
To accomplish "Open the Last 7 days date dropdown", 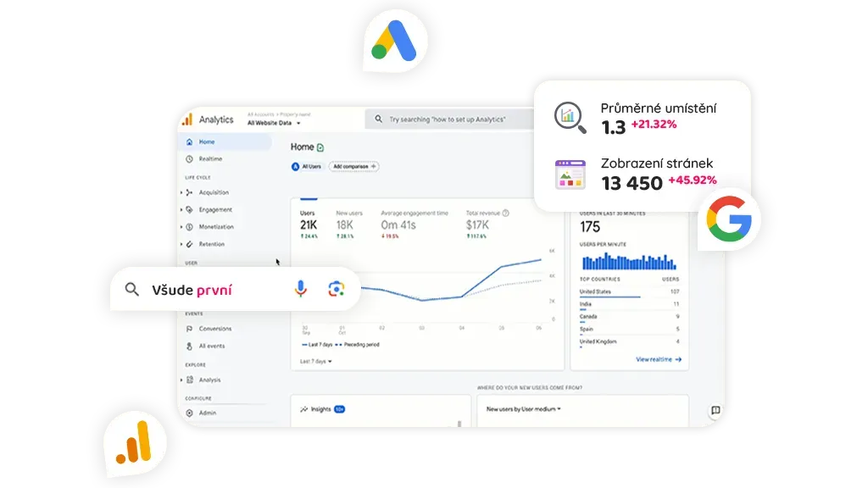I will click(316, 361).
